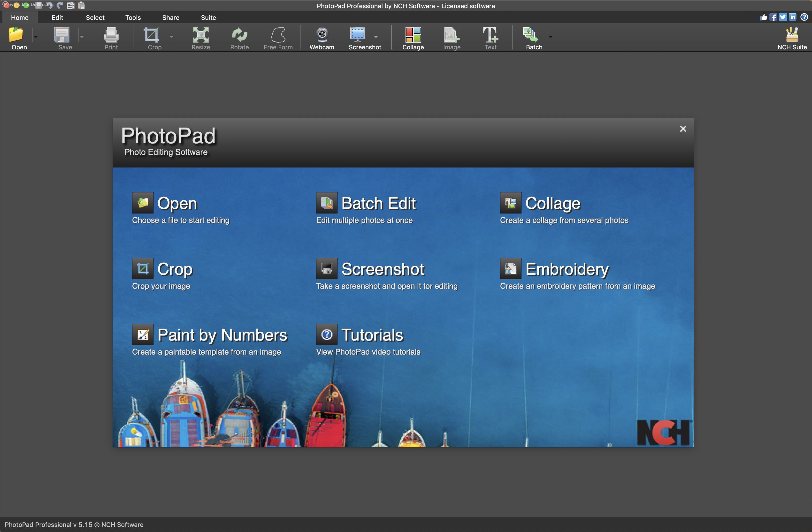
Task: Click the Tutorials heading link
Action: pyautogui.click(x=372, y=335)
